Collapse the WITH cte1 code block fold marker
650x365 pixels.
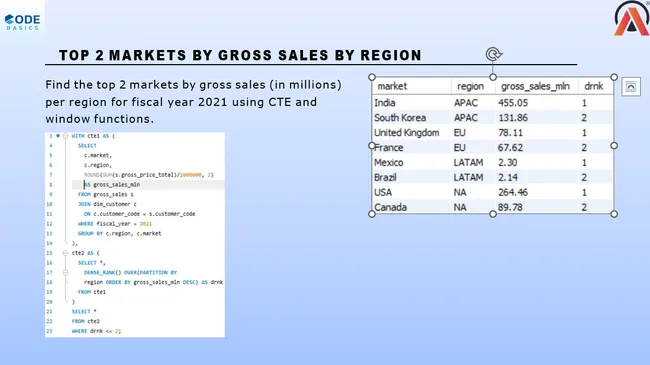(x=65, y=136)
